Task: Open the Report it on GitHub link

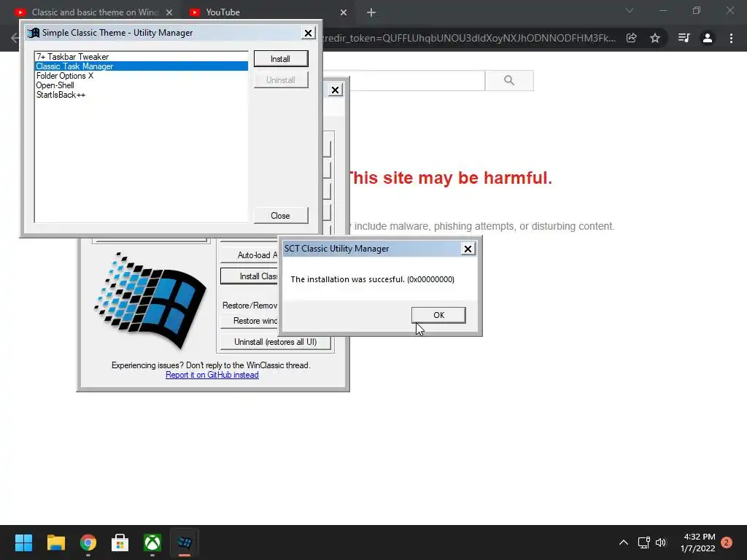Action: 212,375
